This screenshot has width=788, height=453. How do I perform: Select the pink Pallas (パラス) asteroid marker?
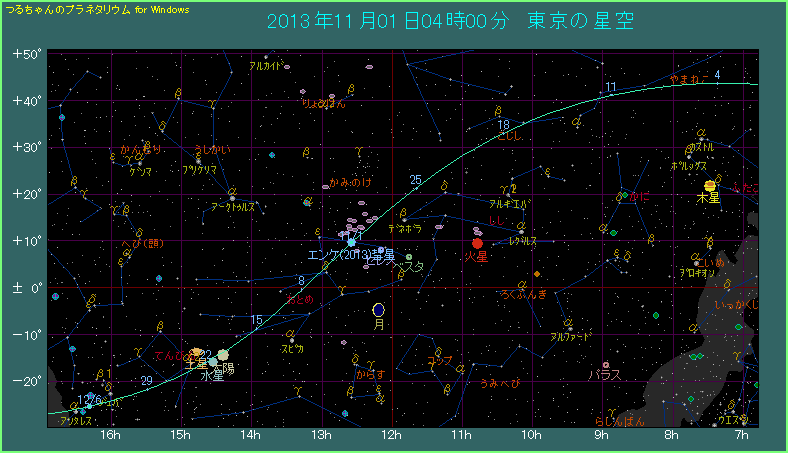606,365
